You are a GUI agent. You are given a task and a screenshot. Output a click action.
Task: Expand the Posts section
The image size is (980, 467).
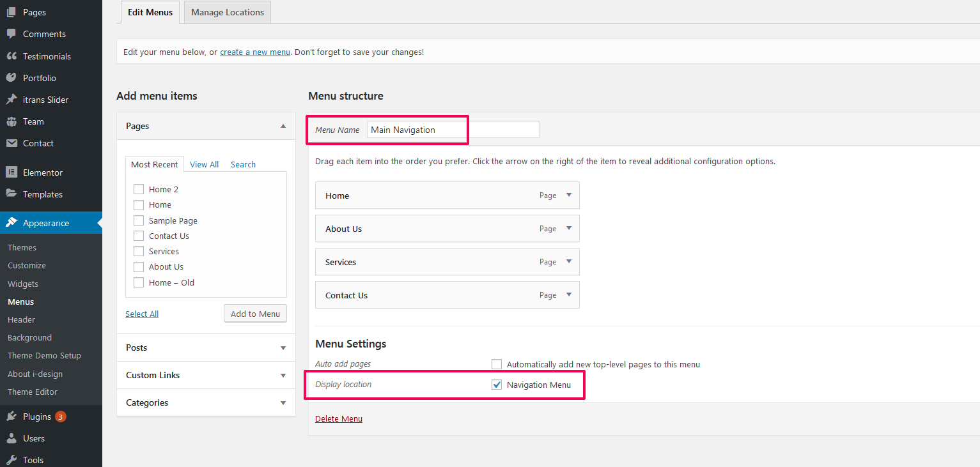[x=206, y=348]
